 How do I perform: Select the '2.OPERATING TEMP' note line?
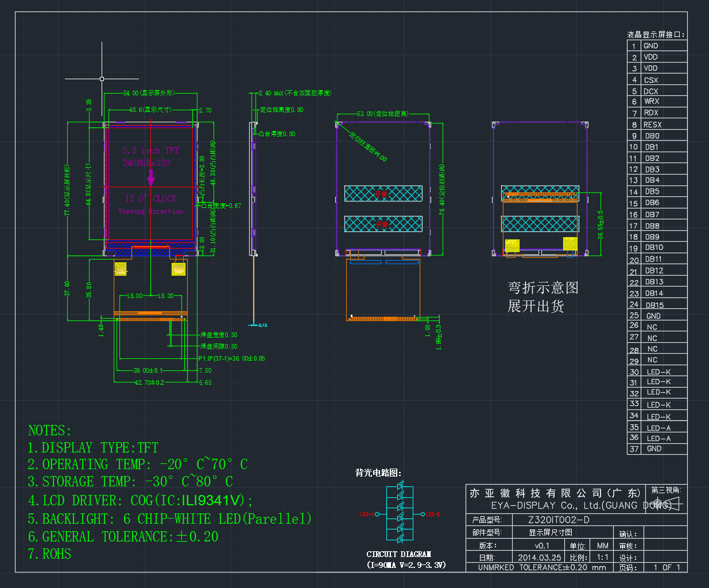coord(138,464)
